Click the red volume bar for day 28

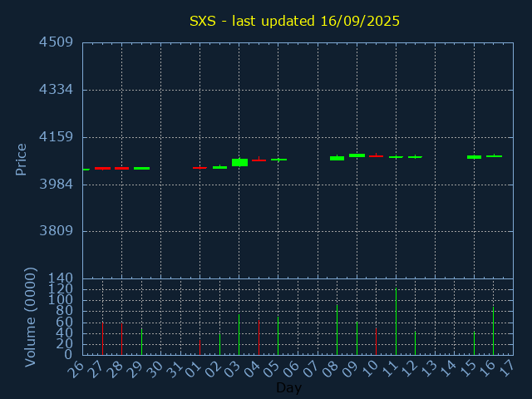pyautogui.click(x=122, y=339)
